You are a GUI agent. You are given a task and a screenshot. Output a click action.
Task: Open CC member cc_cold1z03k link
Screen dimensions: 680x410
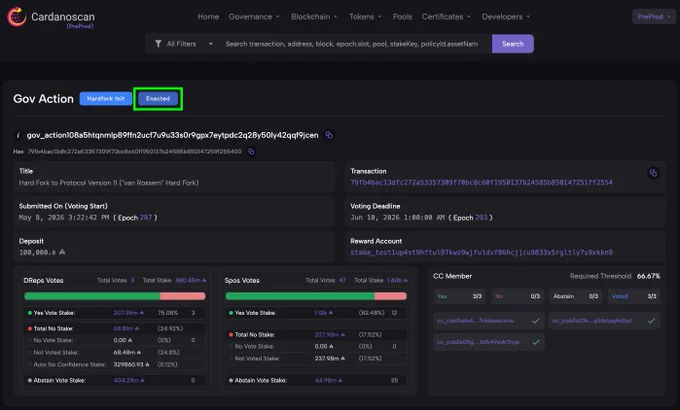592,321
